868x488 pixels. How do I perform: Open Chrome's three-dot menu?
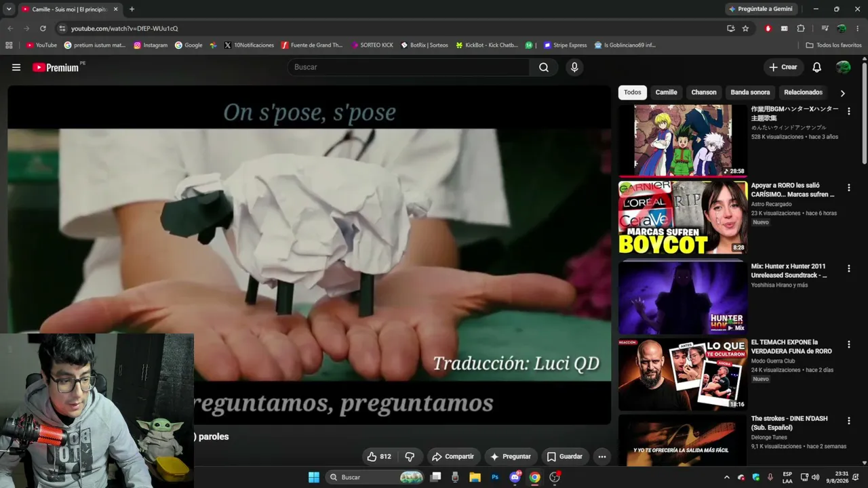[858, 28]
